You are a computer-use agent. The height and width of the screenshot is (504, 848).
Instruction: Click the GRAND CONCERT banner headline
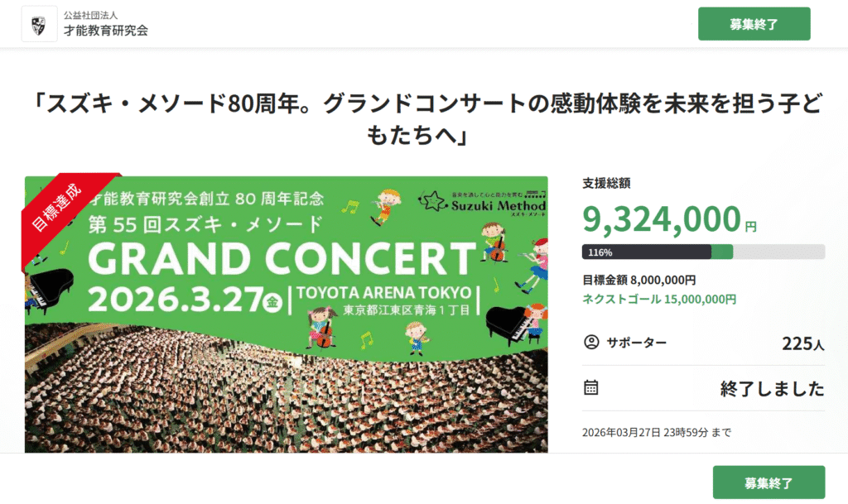282,259
